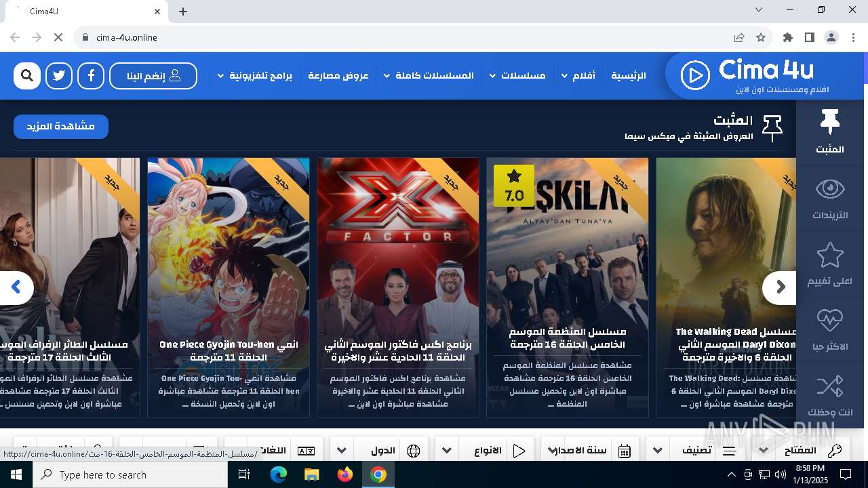Click the play icon of الانواع filter
Viewport: 868px width, 488px height.
[x=519, y=451]
